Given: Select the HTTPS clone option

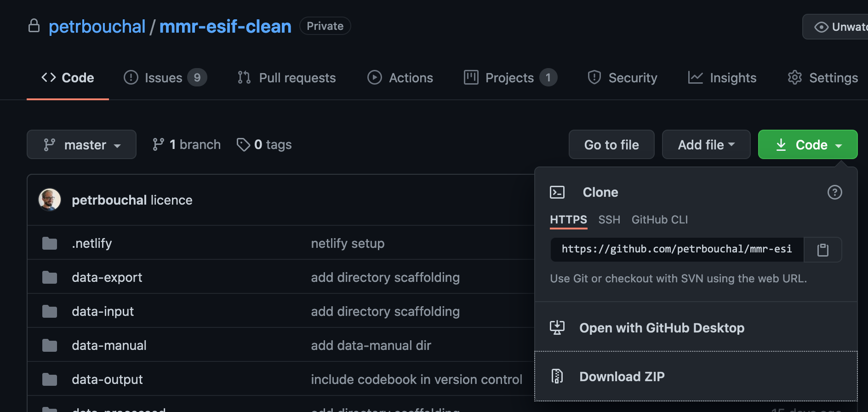Looking at the screenshot, I should click(569, 220).
